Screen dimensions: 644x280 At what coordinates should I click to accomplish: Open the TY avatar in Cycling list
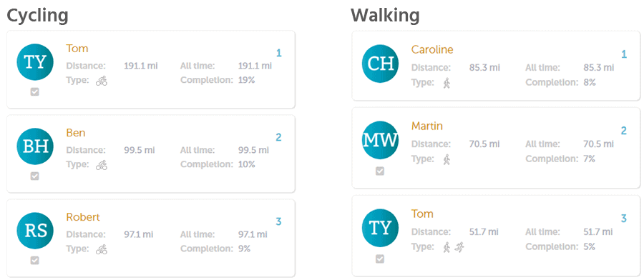point(35,62)
